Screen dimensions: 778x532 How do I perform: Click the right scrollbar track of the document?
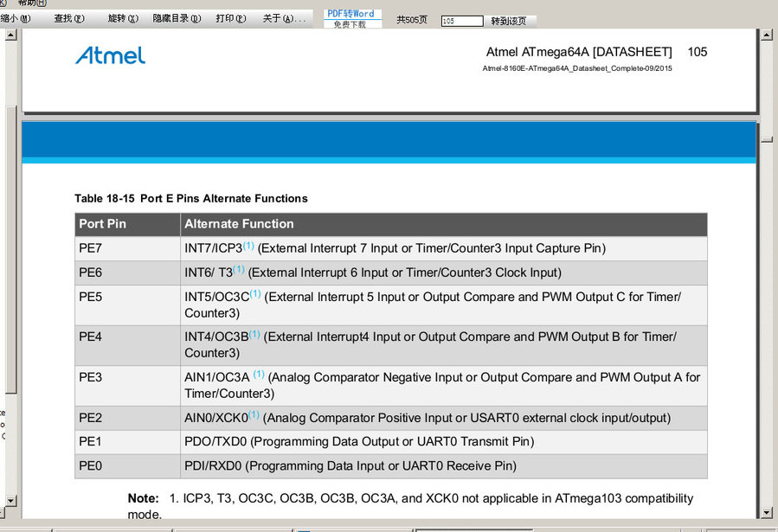[767, 303]
